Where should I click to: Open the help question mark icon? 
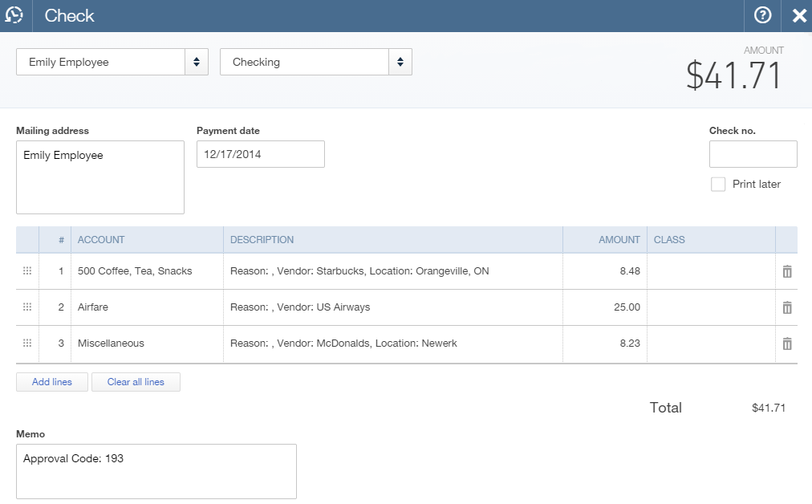pyautogui.click(x=762, y=15)
